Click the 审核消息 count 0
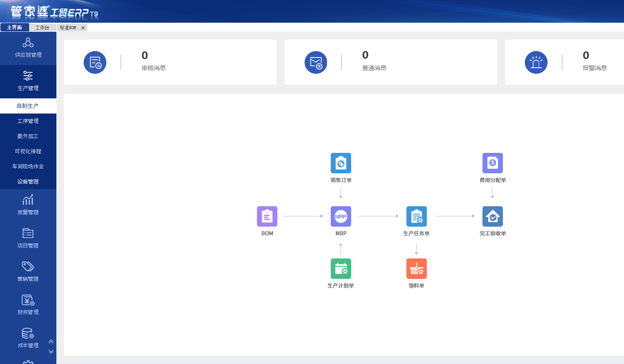 point(145,56)
